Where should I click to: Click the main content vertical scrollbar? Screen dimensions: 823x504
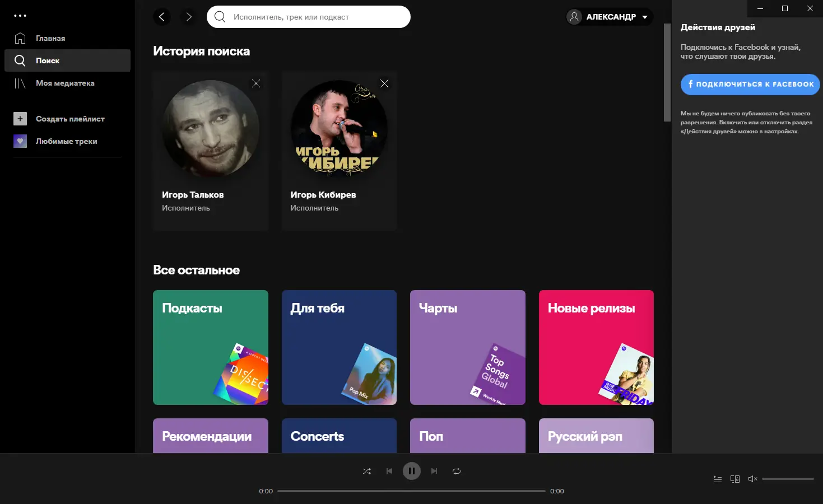pos(667,73)
